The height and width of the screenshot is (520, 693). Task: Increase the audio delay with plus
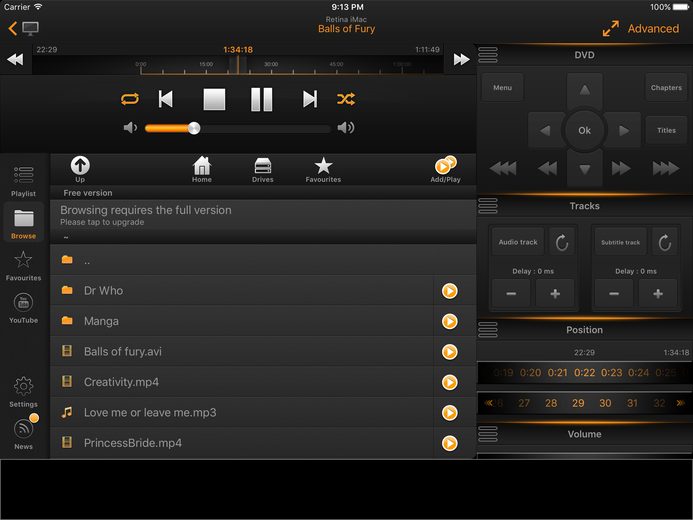pyautogui.click(x=555, y=293)
